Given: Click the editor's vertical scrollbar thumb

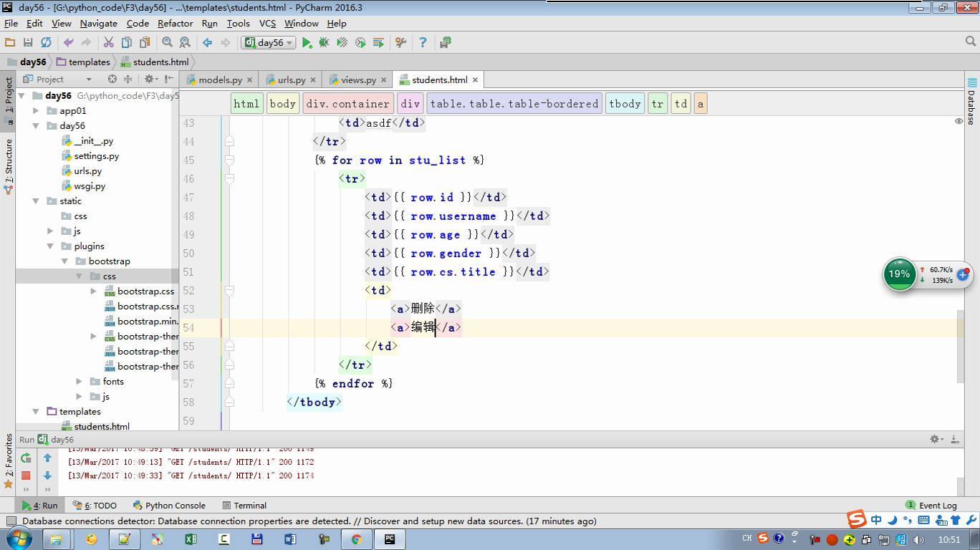Looking at the screenshot, I should (960, 345).
